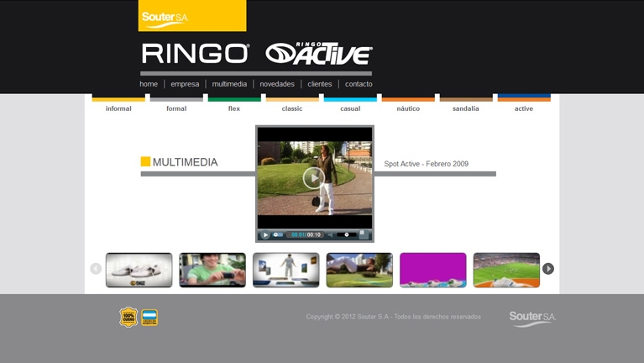Click the Souter S.A. footer logo
The height and width of the screenshot is (363, 644).
point(532,318)
